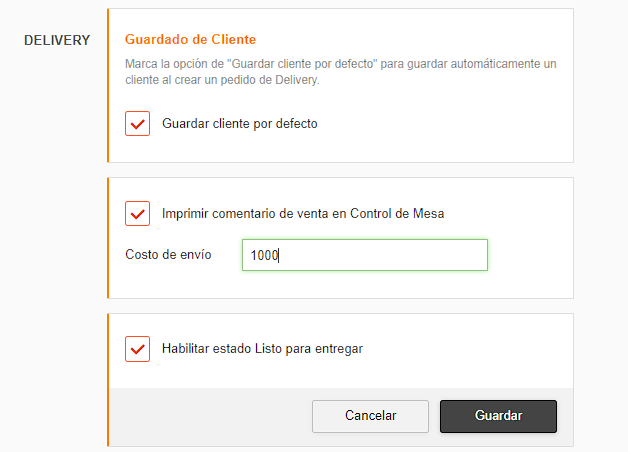Click the red checkmark beside Guardar cliente por defecto
This screenshot has width=628, height=452.
(138, 124)
